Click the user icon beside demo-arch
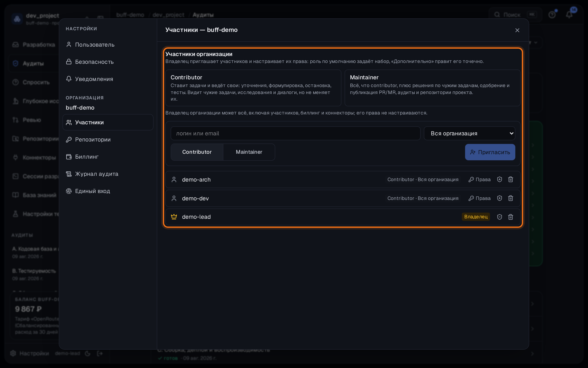This screenshot has height=368, width=588. [174, 180]
